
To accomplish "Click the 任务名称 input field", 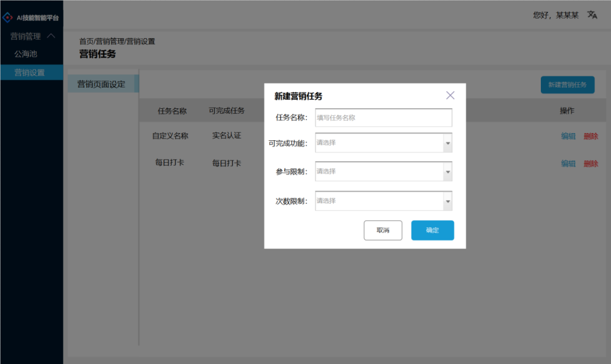I will (383, 117).
